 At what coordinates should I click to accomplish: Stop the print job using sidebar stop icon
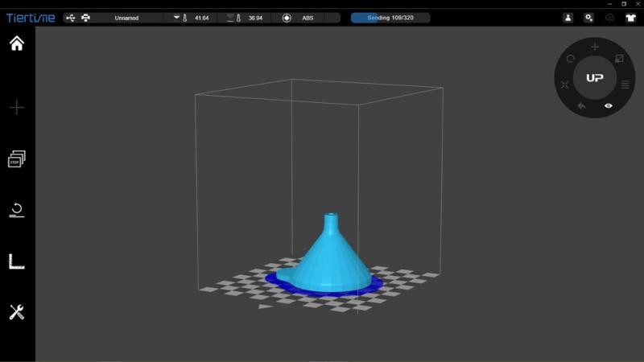[16, 159]
